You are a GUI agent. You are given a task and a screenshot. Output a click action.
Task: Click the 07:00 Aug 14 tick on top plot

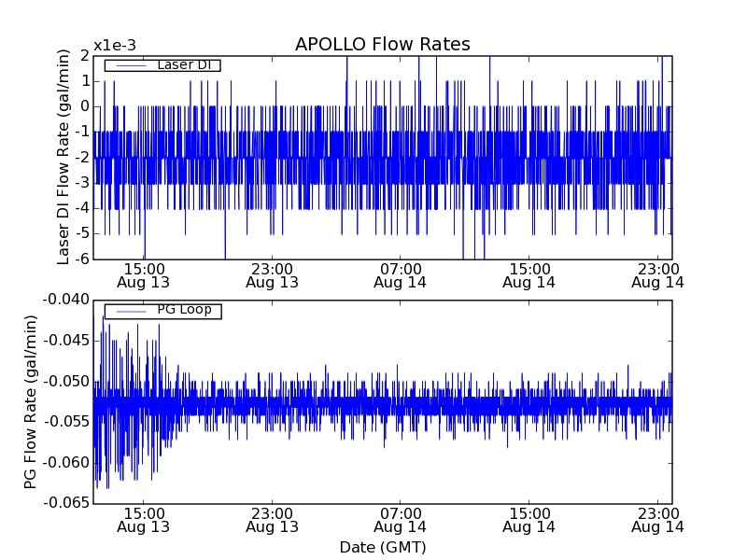401,274
